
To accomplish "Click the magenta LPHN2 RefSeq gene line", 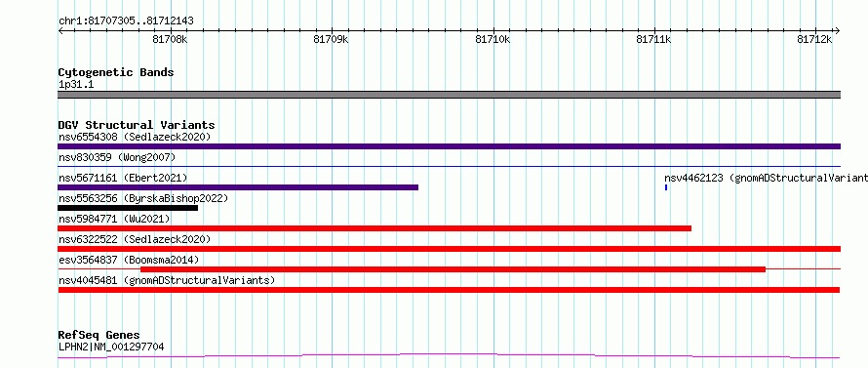I will 449,356.
